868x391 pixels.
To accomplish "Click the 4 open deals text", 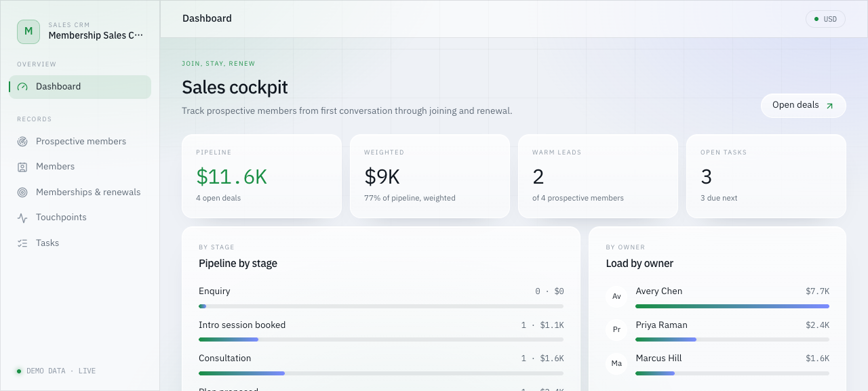I will tap(218, 199).
